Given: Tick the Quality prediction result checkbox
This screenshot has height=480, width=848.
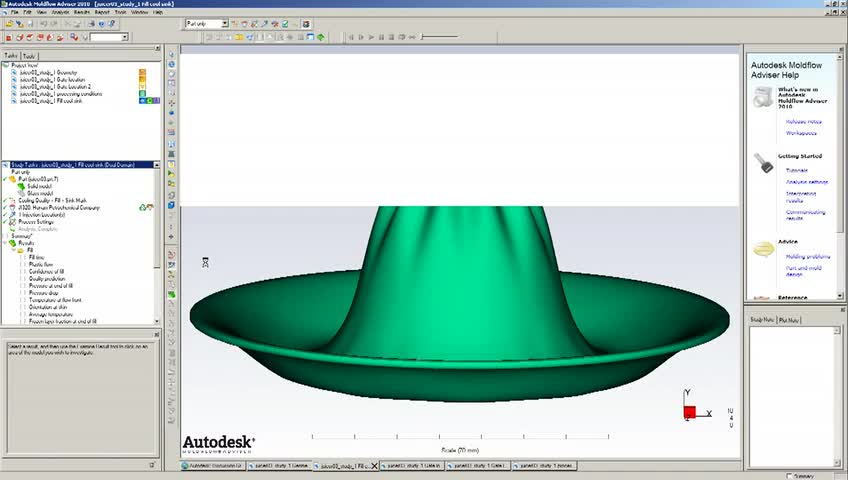Looking at the screenshot, I should pos(23,278).
